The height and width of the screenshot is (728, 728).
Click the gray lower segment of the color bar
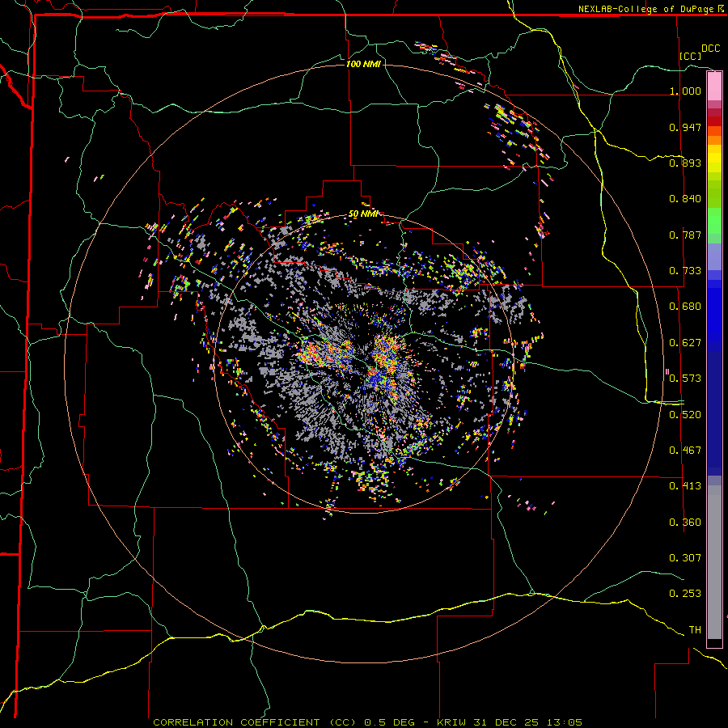(714, 562)
